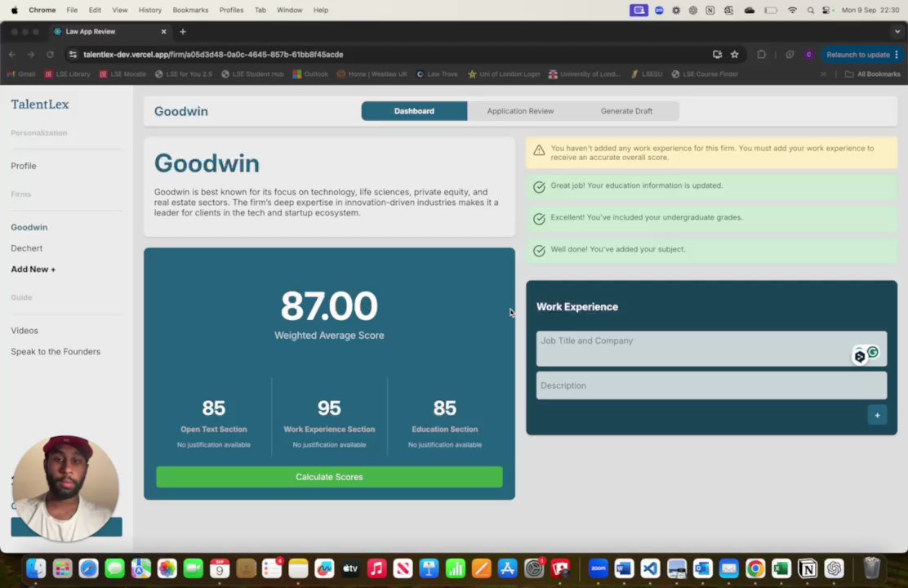Open the Profile page in the sidebar
This screenshot has width=908, height=588.
pos(24,167)
